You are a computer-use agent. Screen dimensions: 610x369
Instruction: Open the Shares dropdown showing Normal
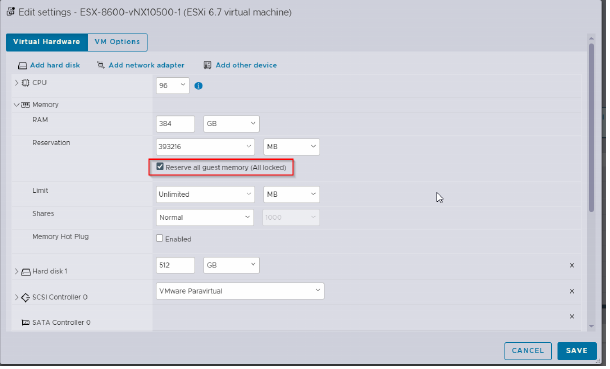[x=205, y=218]
